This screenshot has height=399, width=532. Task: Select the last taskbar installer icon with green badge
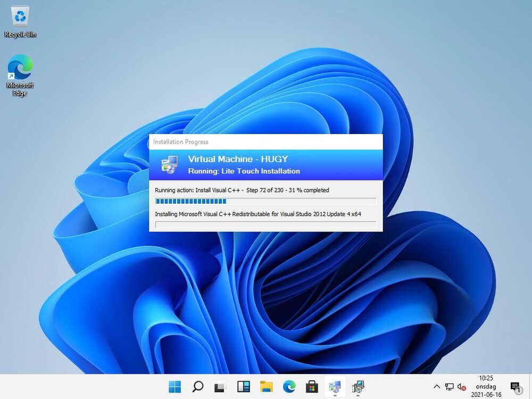point(358,386)
